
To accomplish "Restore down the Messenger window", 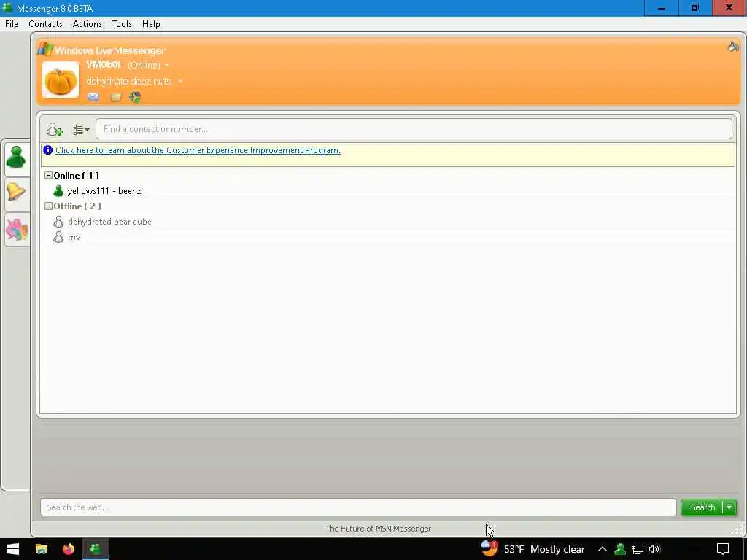I will pos(695,7).
